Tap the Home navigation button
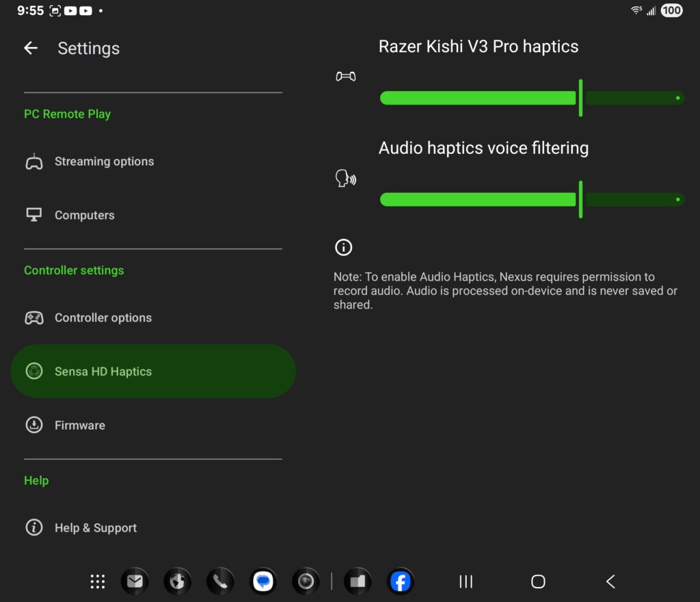 coord(538,581)
